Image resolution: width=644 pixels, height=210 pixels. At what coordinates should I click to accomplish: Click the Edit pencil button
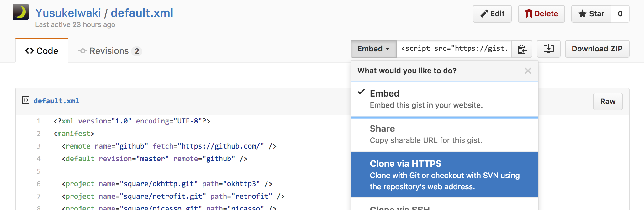[492, 14]
